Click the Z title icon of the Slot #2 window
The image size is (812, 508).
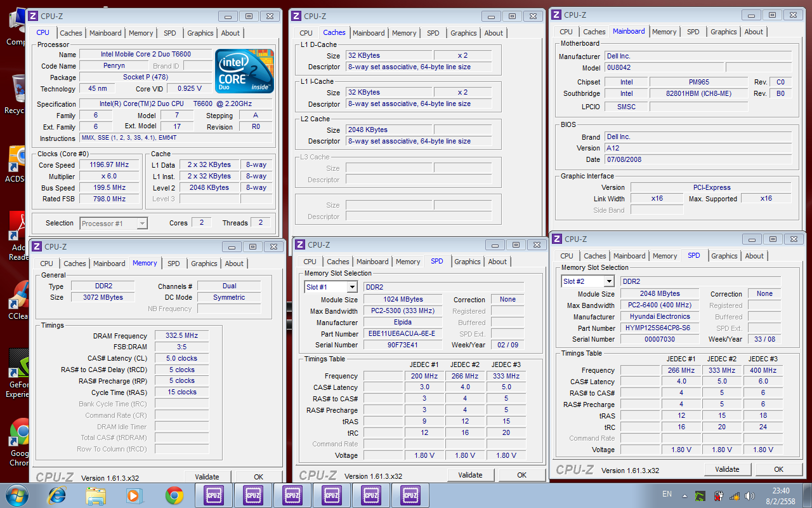click(558, 239)
